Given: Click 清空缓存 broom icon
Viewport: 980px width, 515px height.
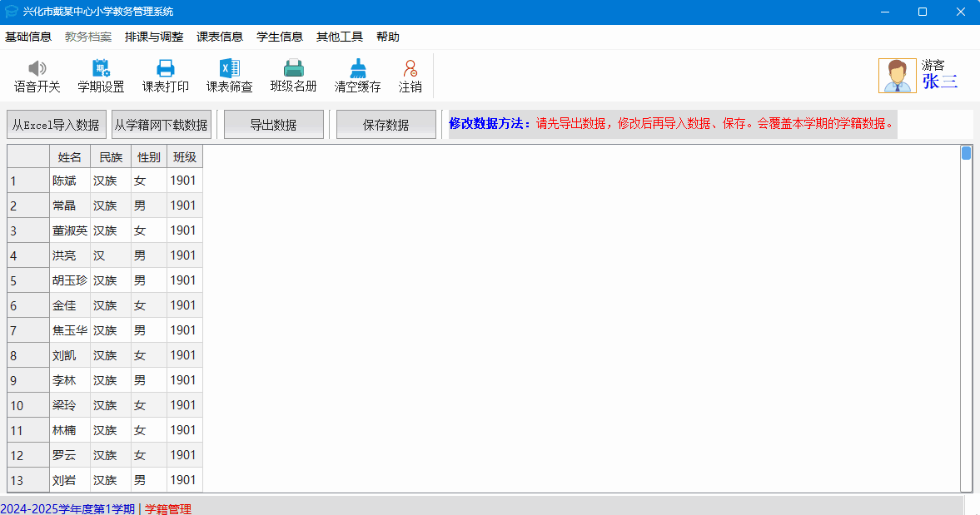Looking at the screenshot, I should (357, 69).
